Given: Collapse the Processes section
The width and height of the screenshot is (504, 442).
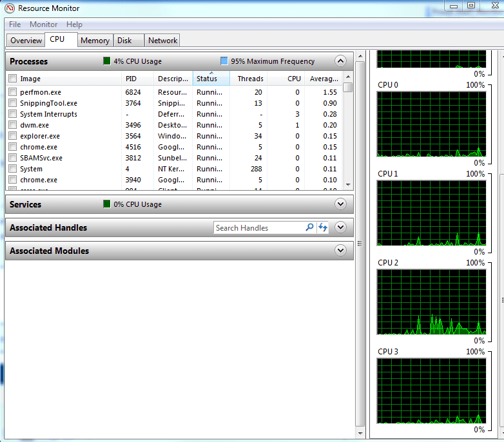Looking at the screenshot, I should tap(340, 61).
